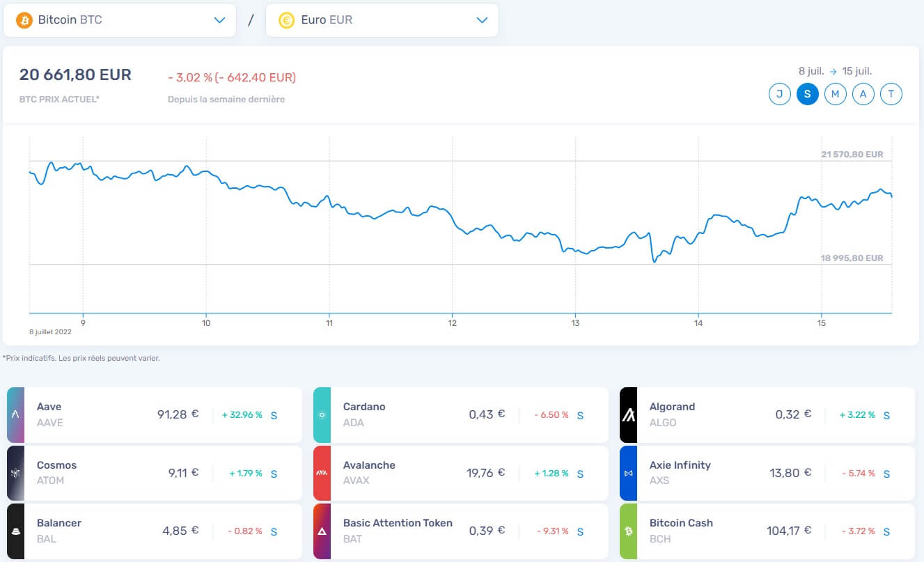This screenshot has width=924, height=562.
Task: Select the T (all time) period button
Action: click(891, 93)
